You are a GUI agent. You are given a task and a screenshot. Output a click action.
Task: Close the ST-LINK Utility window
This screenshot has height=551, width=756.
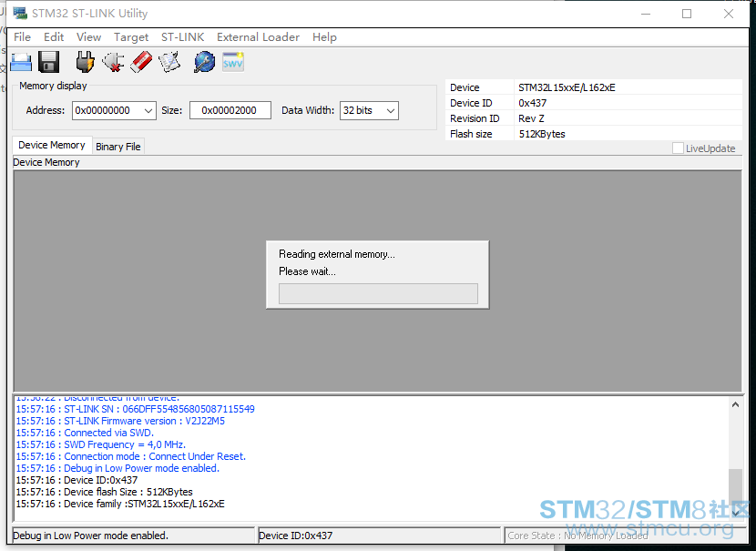[x=729, y=14]
